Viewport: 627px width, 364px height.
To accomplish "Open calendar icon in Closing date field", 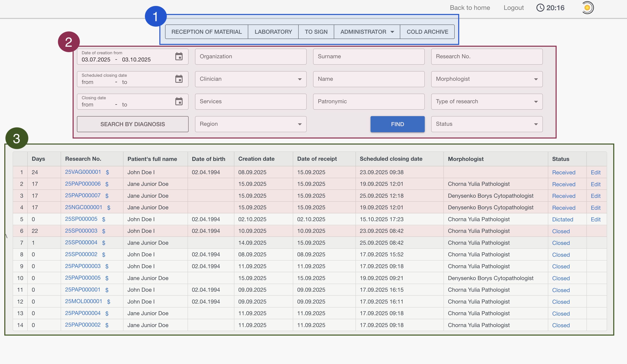I will click(x=179, y=101).
